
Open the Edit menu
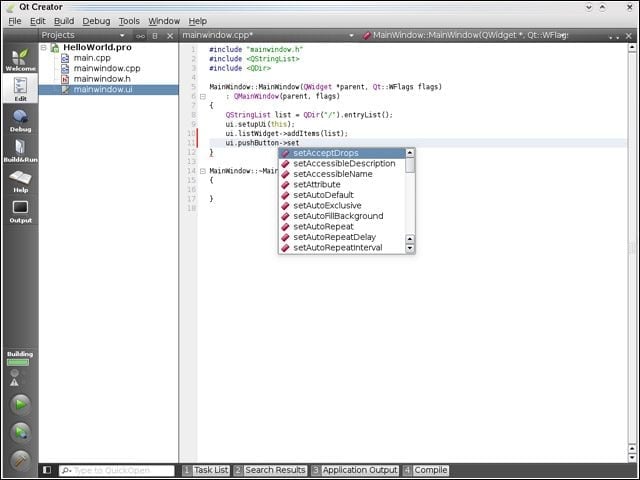[38, 21]
